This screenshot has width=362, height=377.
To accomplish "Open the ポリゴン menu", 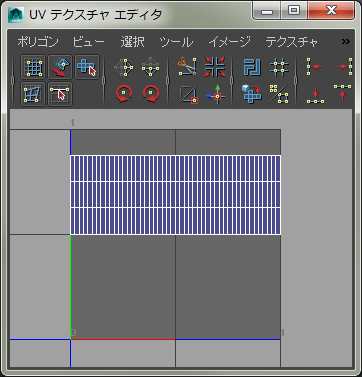I will click(38, 42).
